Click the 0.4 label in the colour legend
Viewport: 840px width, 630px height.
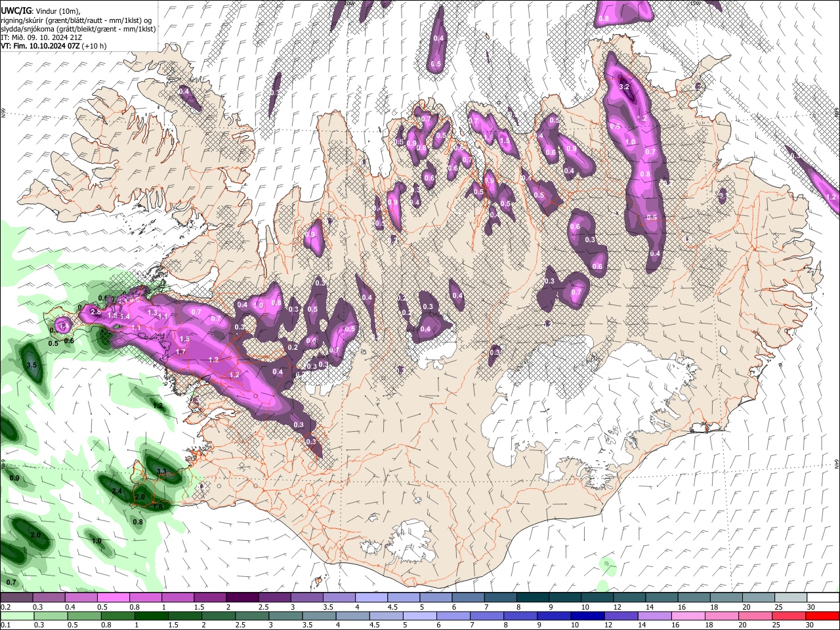click(x=70, y=607)
